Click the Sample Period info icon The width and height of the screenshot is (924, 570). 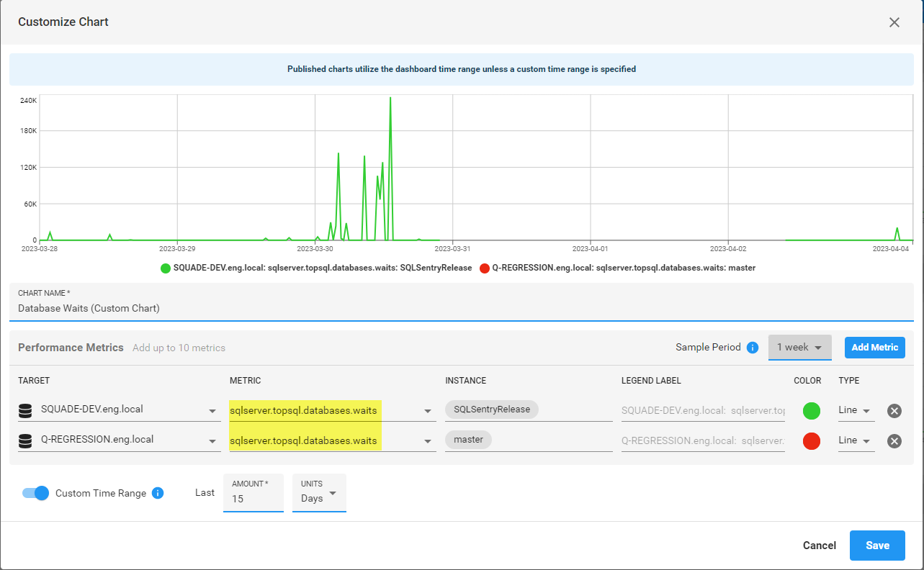753,348
